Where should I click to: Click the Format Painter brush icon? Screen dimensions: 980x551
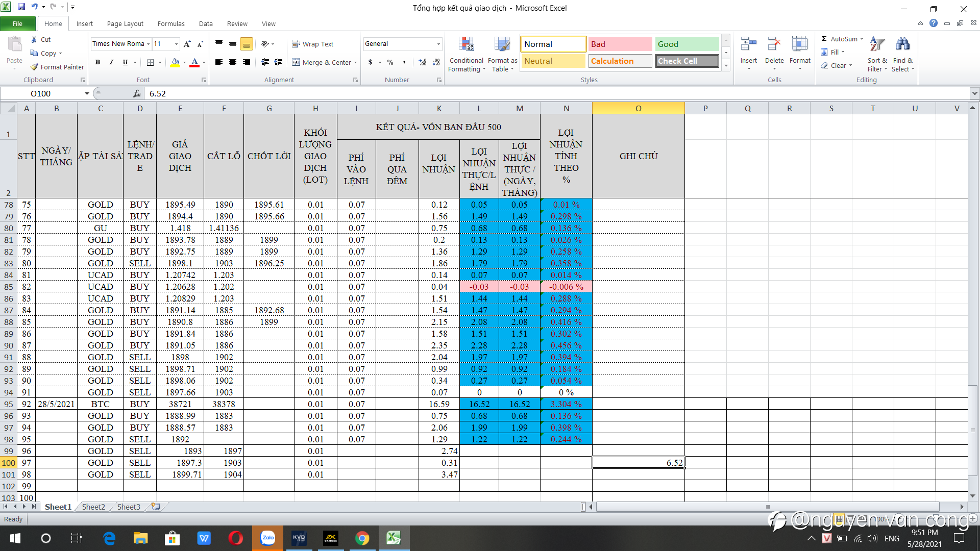pos(34,67)
